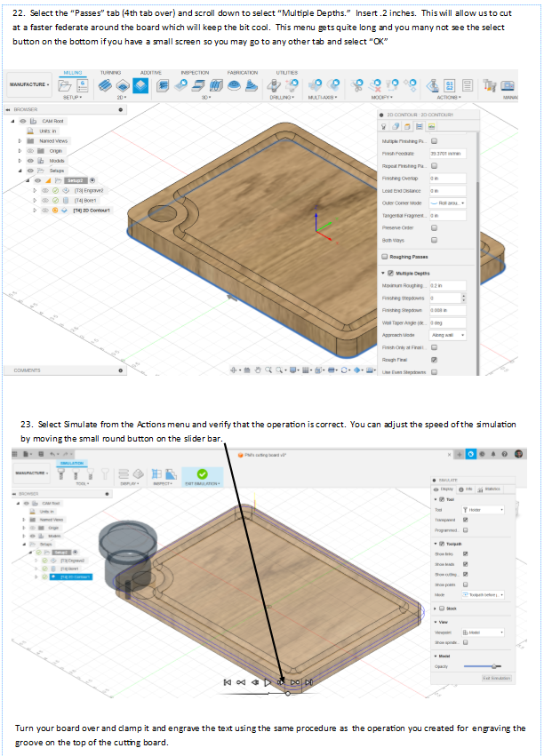544x756 pixels.
Task: Expand the Named Views node in the 2D Contour browser
Action: tap(20, 140)
